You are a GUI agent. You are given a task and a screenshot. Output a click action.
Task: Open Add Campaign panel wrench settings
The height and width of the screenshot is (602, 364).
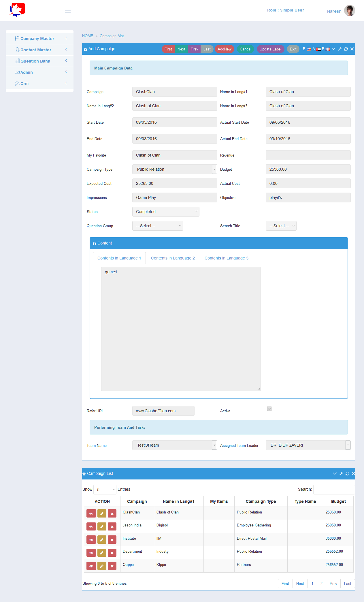pyautogui.click(x=340, y=49)
